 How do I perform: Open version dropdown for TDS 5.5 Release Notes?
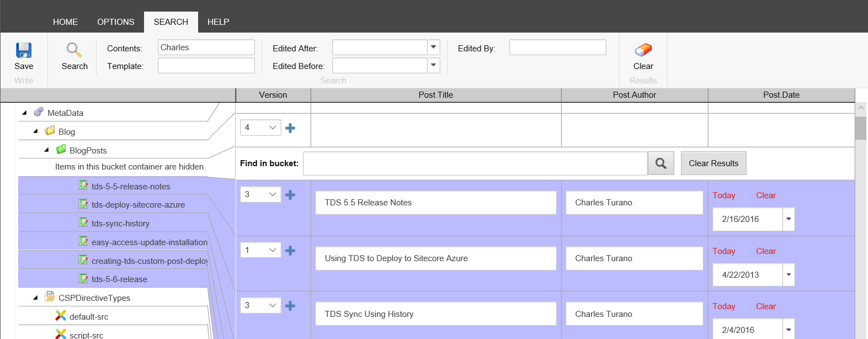260,194
